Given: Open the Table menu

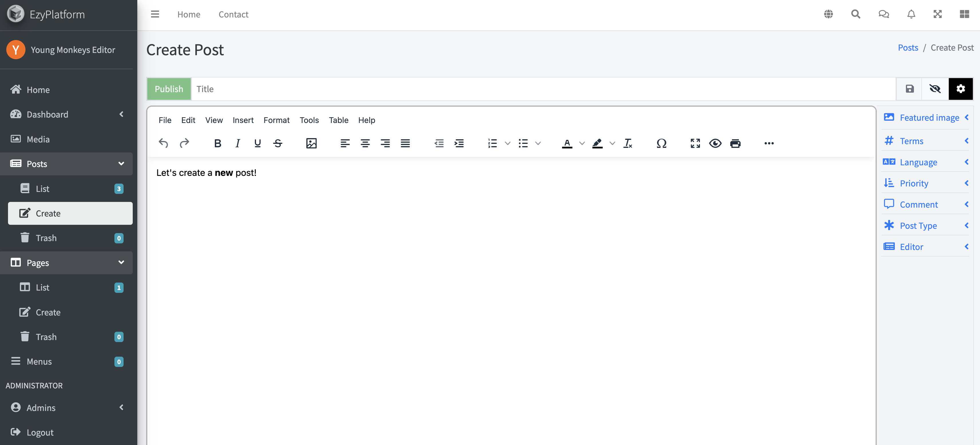Looking at the screenshot, I should (339, 119).
